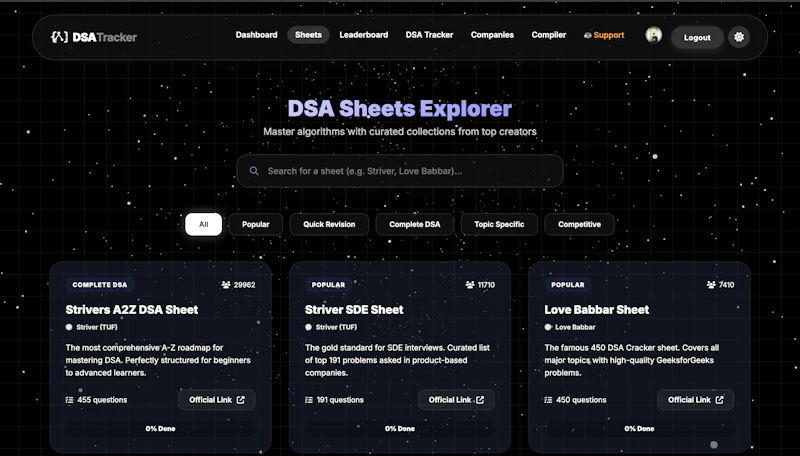
Task: Open the user profile avatar
Action: pyautogui.click(x=654, y=35)
